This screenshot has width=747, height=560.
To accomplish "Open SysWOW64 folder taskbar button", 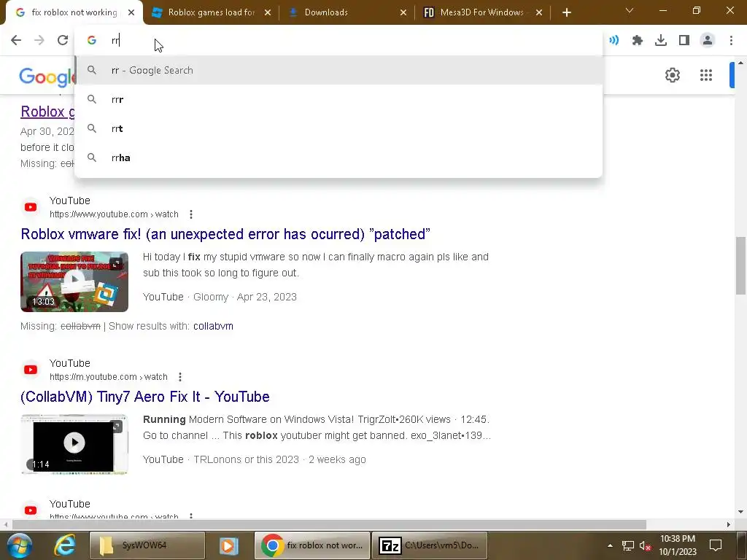I will point(147,545).
